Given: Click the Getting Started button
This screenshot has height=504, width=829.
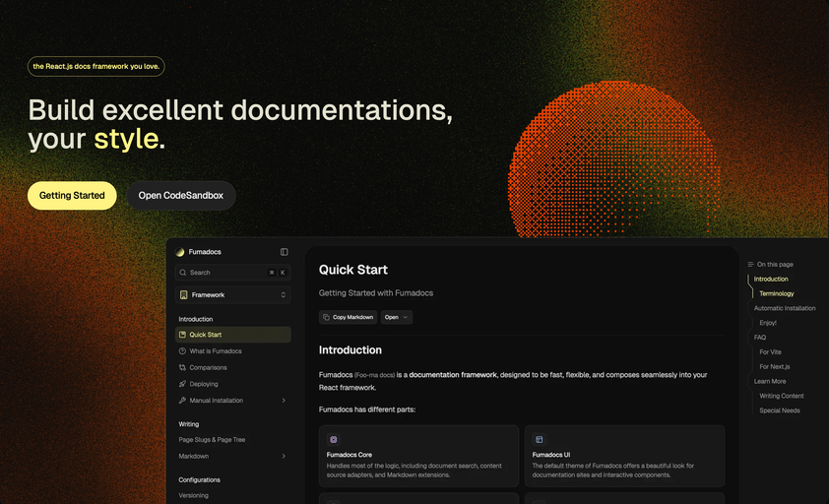Looking at the screenshot, I should point(72,196).
